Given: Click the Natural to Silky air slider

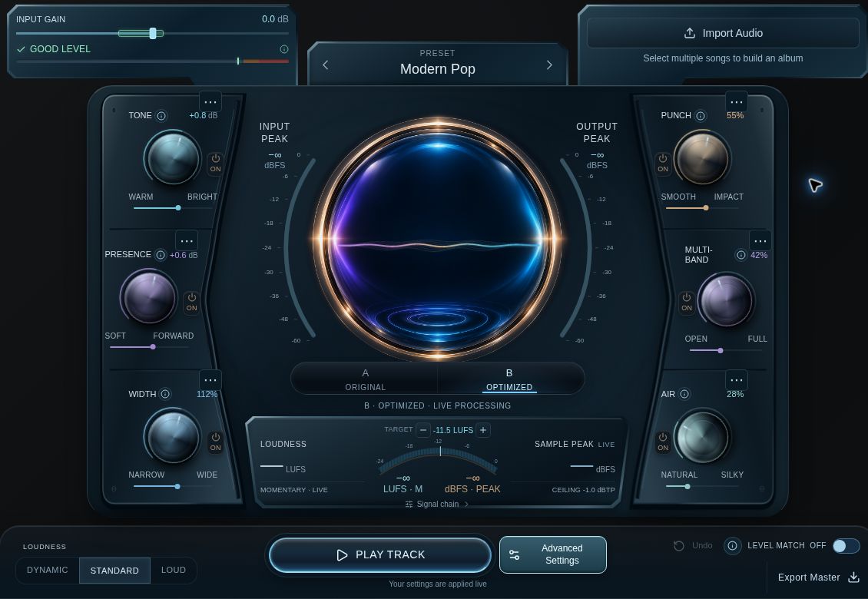Looking at the screenshot, I should click(703, 487).
